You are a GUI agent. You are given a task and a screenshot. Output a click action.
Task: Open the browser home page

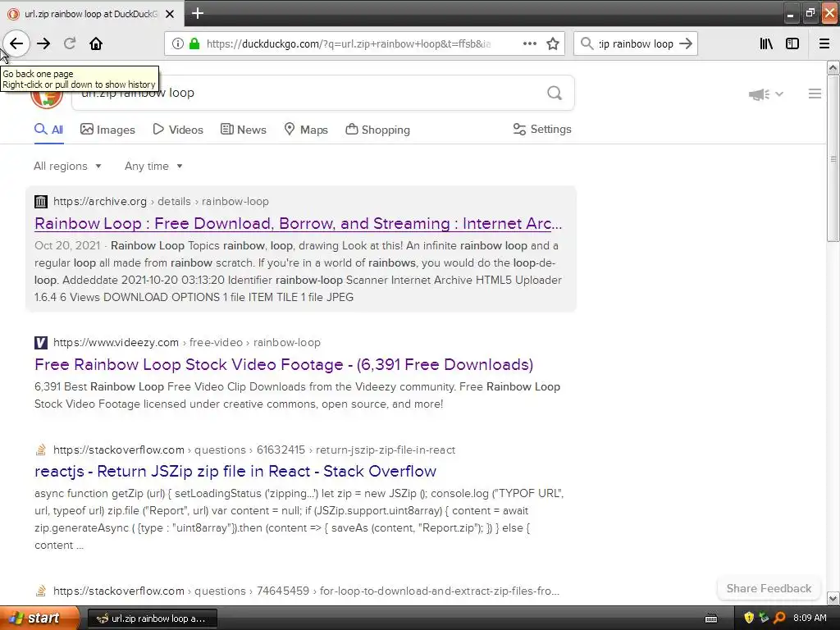coord(96,43)
